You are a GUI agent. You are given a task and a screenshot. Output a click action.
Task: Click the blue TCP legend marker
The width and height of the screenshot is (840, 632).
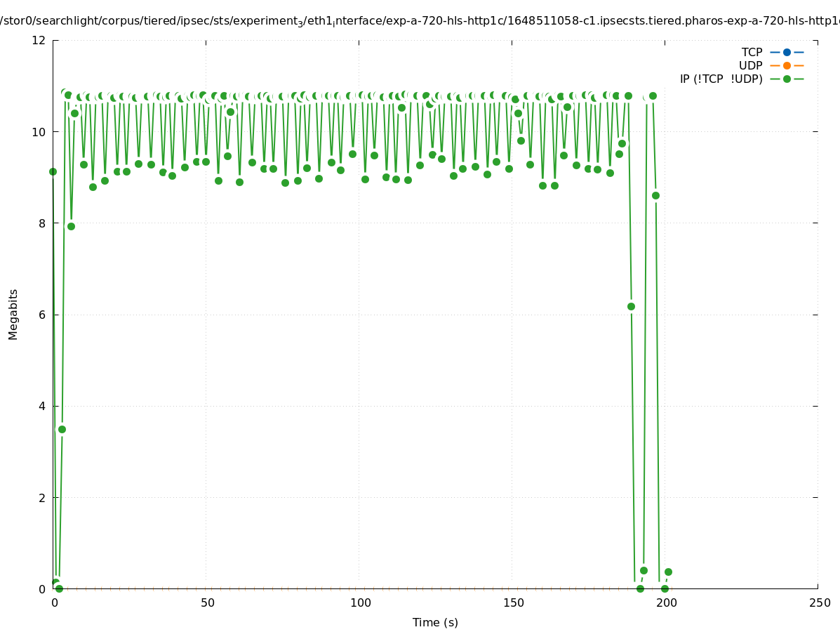click(x=787, y=52)
